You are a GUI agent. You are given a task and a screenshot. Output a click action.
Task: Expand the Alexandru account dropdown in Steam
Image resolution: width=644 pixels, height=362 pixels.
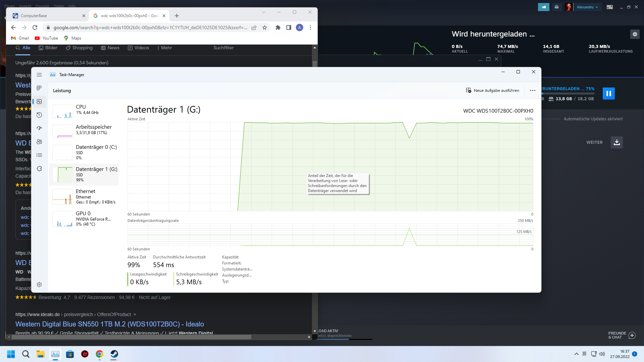587,7
